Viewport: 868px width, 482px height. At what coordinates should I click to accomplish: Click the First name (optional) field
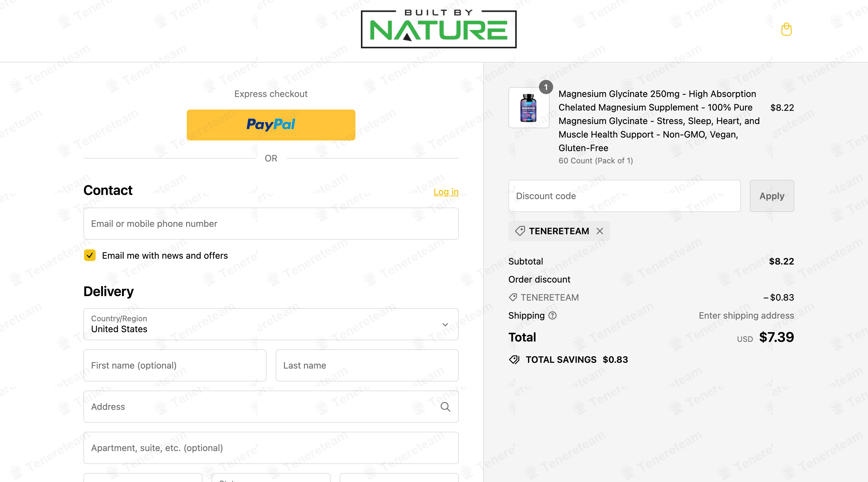(175, 365)
